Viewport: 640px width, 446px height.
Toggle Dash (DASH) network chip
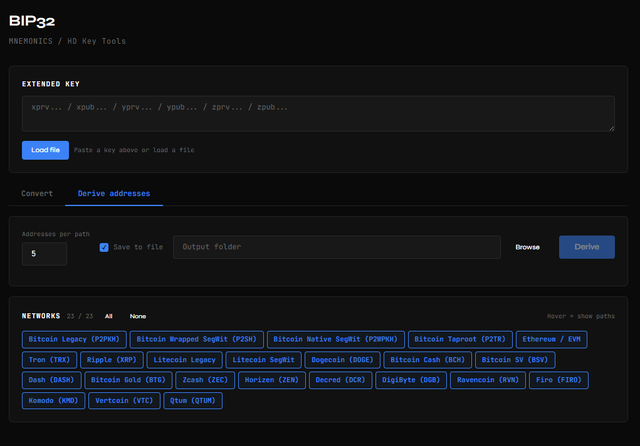51,380
